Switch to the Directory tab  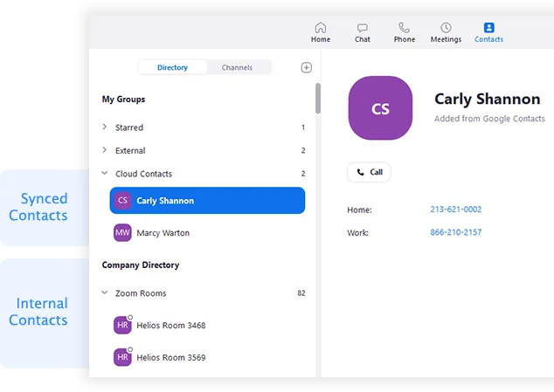[x=172, y=67]
